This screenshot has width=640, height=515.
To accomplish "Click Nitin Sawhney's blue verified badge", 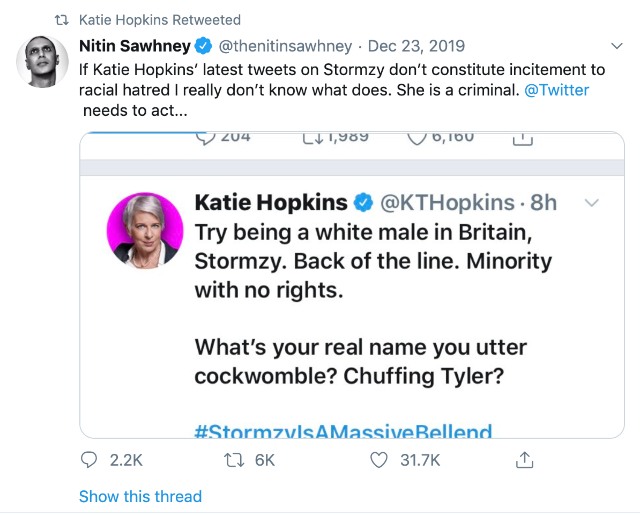I will (x=204, y=46).
